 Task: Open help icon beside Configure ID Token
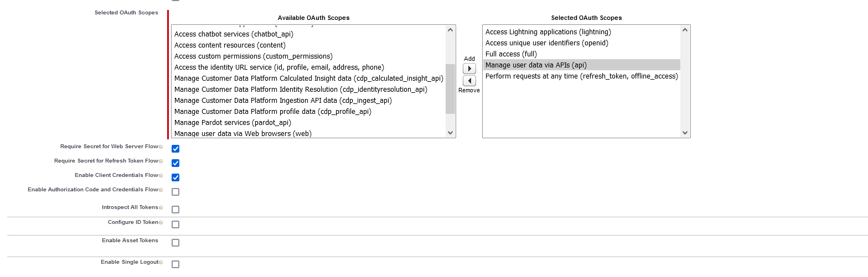161,223
